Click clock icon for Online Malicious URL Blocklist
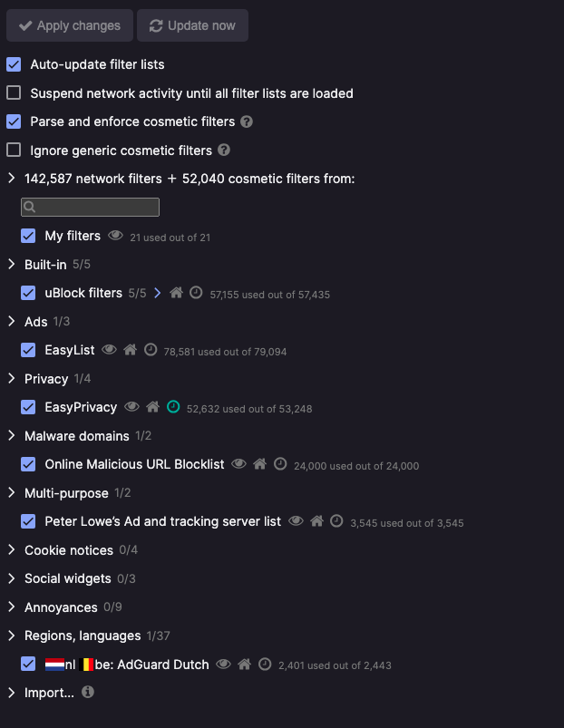 pos(280,464)
